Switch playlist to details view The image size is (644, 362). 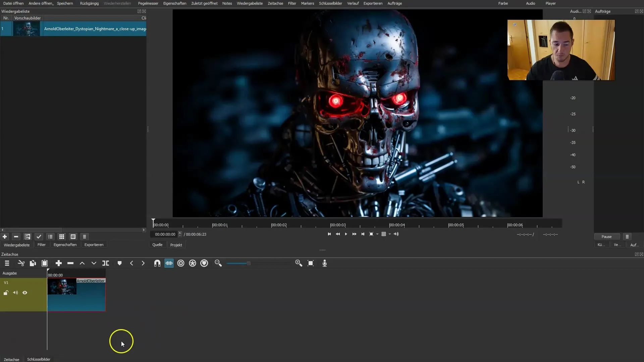[x=50, y=237]
